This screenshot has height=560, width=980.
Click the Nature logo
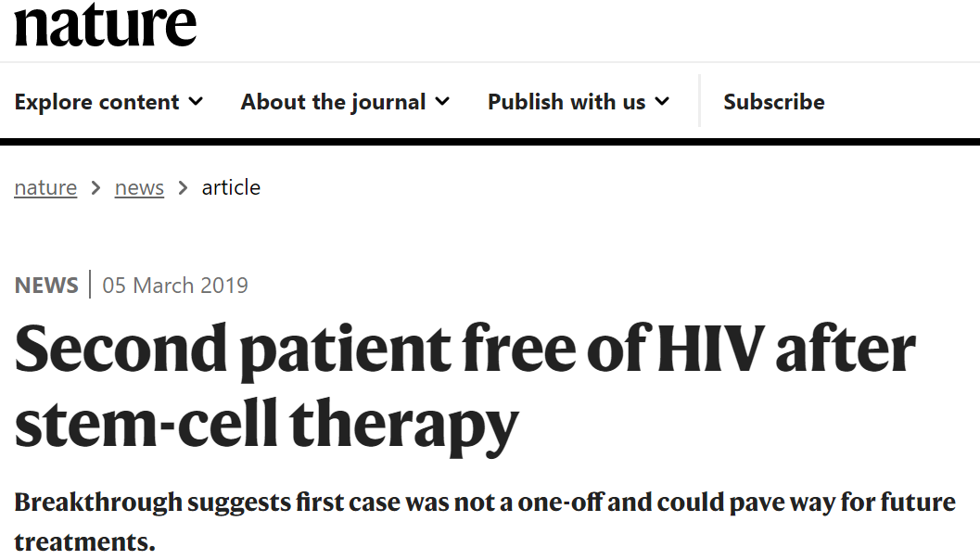click(105, 25)
